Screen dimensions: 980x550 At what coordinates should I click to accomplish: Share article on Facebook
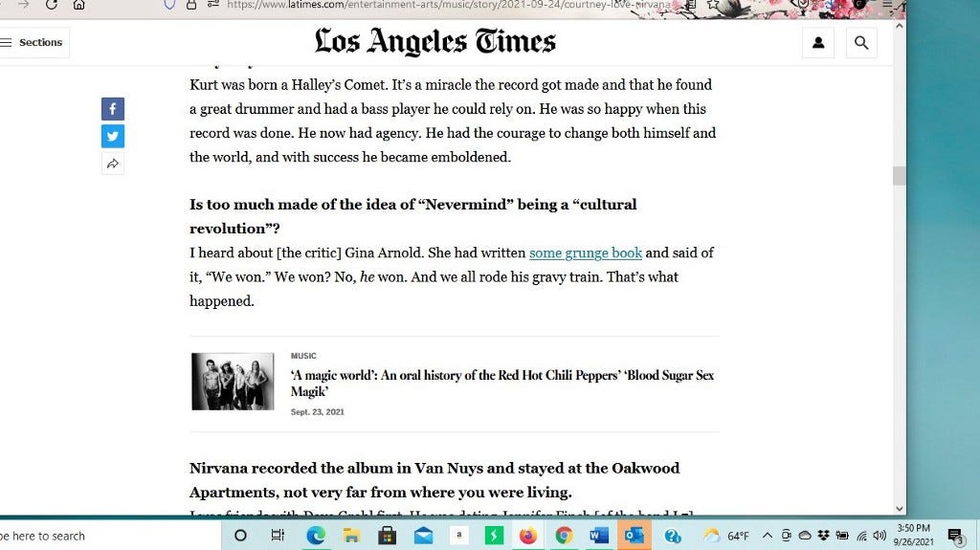pyautogui.click(x=113, y=109)
